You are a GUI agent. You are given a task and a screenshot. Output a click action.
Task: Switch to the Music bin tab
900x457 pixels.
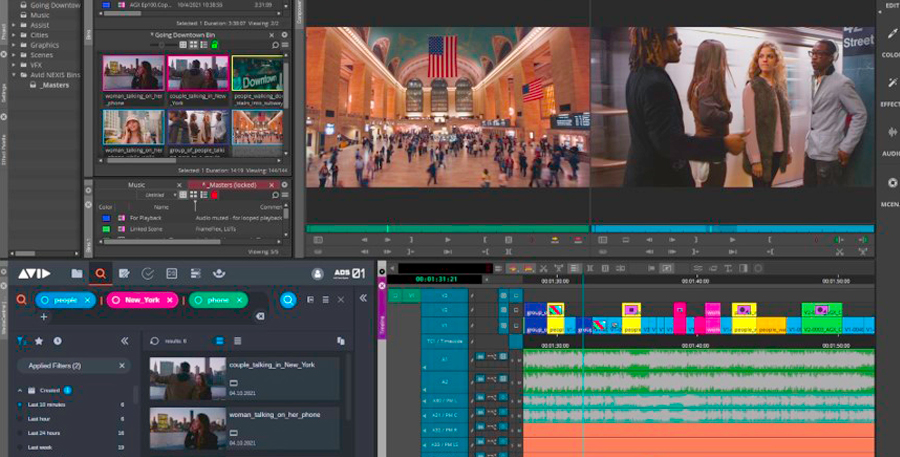pos(136,185)
